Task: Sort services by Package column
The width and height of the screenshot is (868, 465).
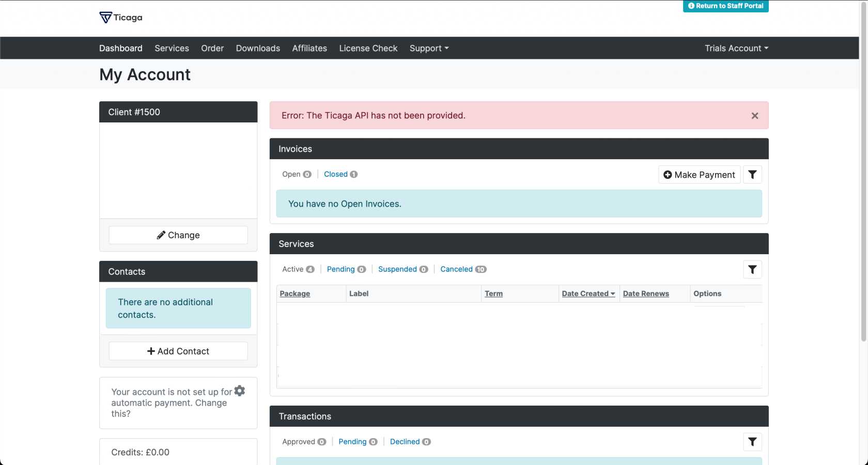Action: point(295,293)
